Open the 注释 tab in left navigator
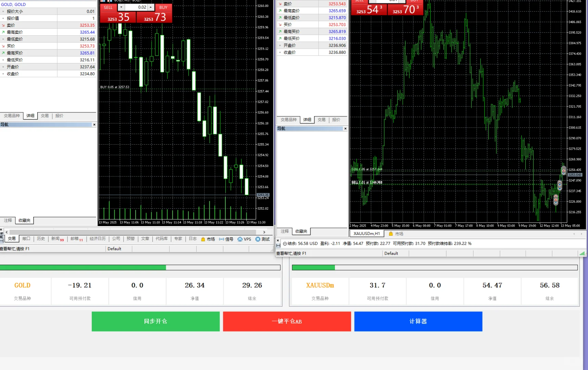The height and width of the screenshot is (370, 588). click(8, 220)
